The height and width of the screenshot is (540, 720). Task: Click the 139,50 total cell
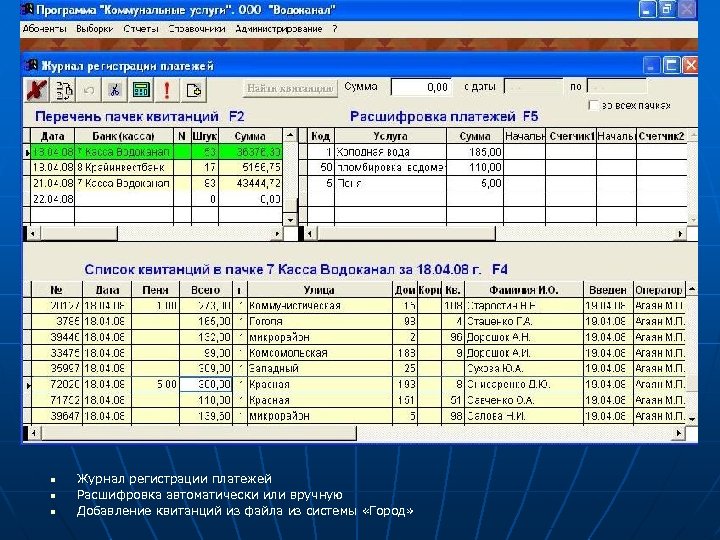[x=206, y=416]
